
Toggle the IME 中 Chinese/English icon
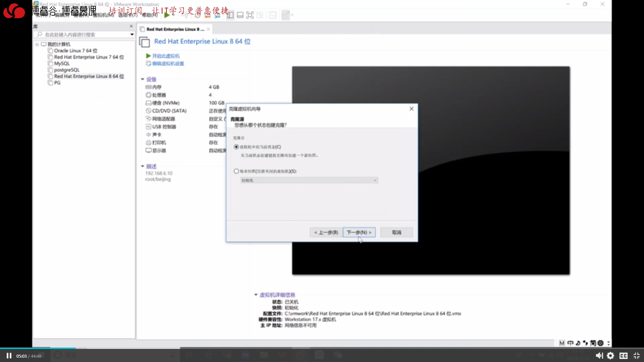tap(570, 343)
